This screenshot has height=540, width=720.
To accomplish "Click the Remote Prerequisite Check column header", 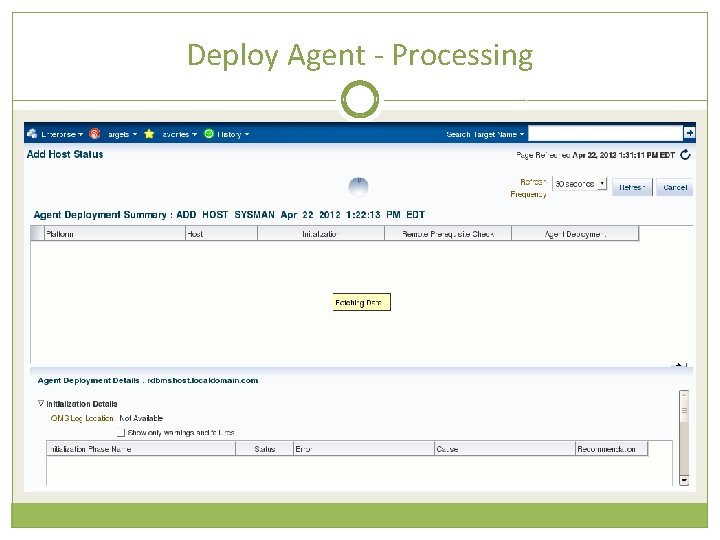I will (x=448, y=234).
